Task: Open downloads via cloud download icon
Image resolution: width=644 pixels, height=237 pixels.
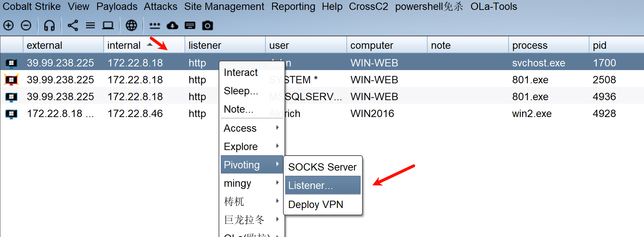Action: click(172, 25)
